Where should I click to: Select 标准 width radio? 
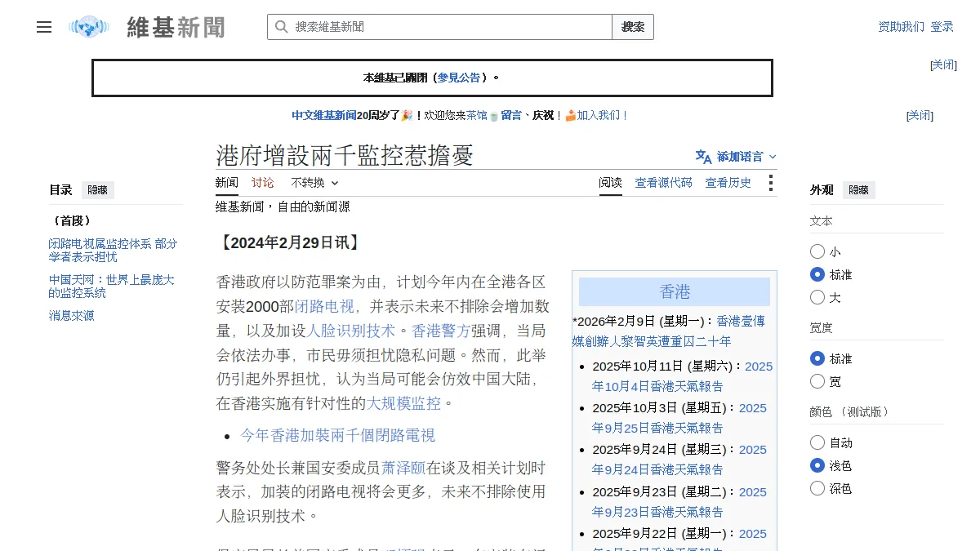817,358
